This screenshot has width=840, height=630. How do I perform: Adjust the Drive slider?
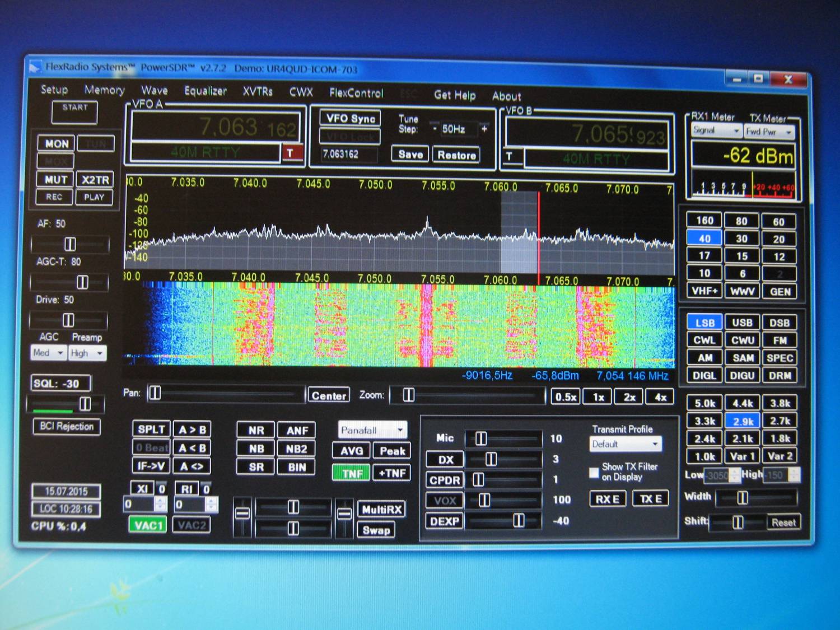[x=69, y=320]
